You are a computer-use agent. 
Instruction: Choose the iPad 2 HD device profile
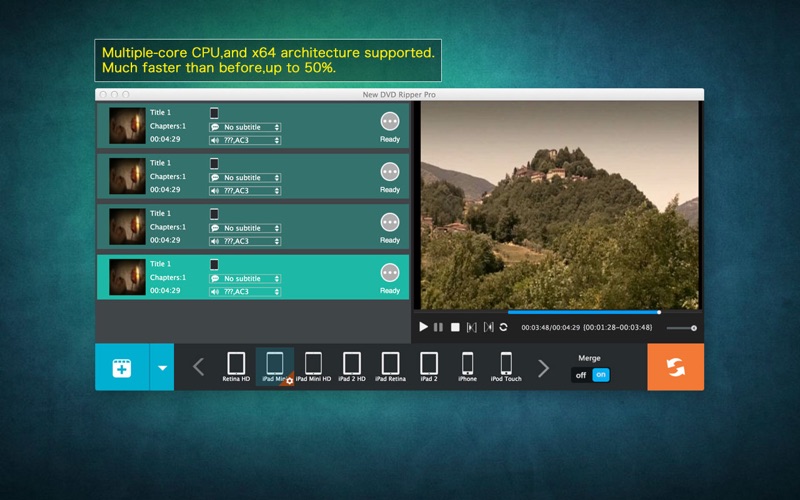352,367
